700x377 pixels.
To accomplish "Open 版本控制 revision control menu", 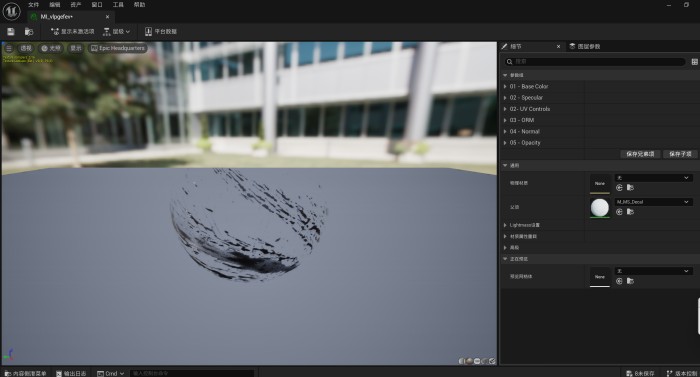I will click(x=682, y=373).
